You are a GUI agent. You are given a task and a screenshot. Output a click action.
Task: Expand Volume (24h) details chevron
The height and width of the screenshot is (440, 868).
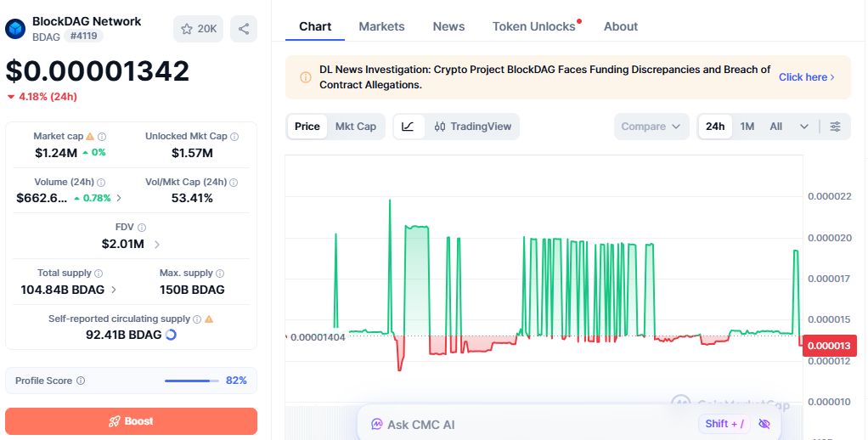pyautogui.click(x=118, y=198)
